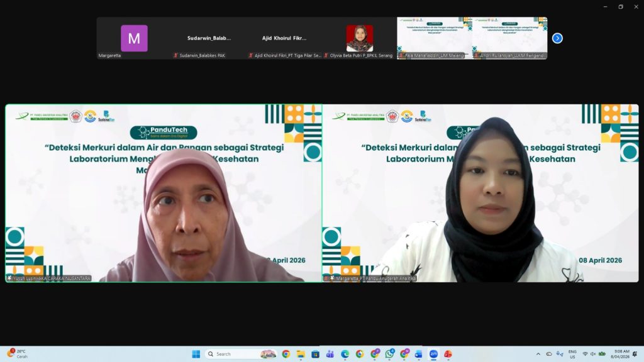Launch Microsoft Edge from taskbar
The image size is (644, 362).
pos(345,354)
